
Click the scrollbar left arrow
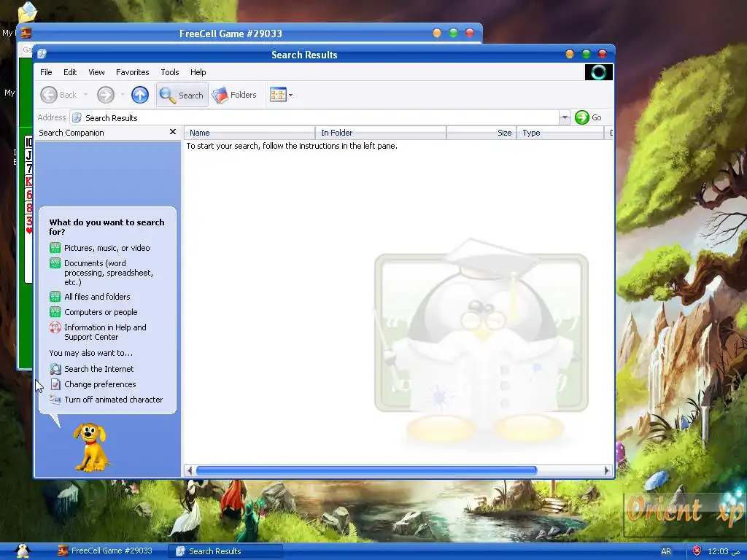189,470
